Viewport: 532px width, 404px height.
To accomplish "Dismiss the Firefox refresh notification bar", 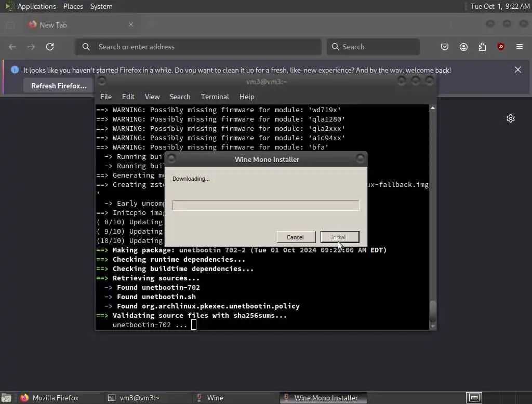I will tap(518, 70).
